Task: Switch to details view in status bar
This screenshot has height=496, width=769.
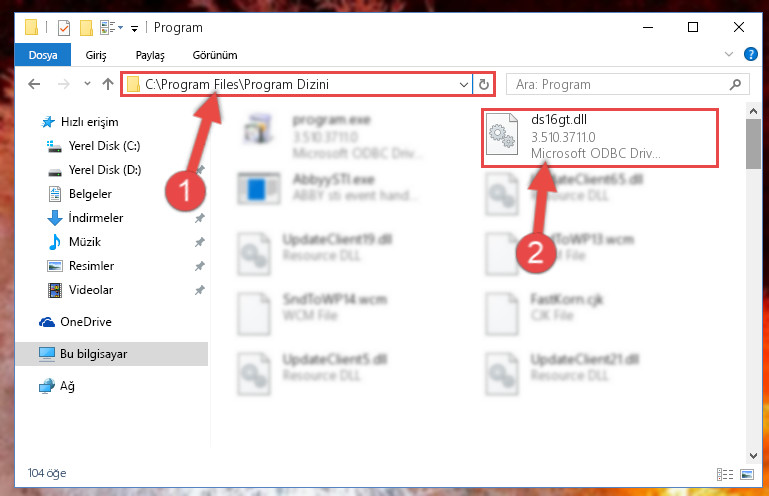Action: [724, 474]
